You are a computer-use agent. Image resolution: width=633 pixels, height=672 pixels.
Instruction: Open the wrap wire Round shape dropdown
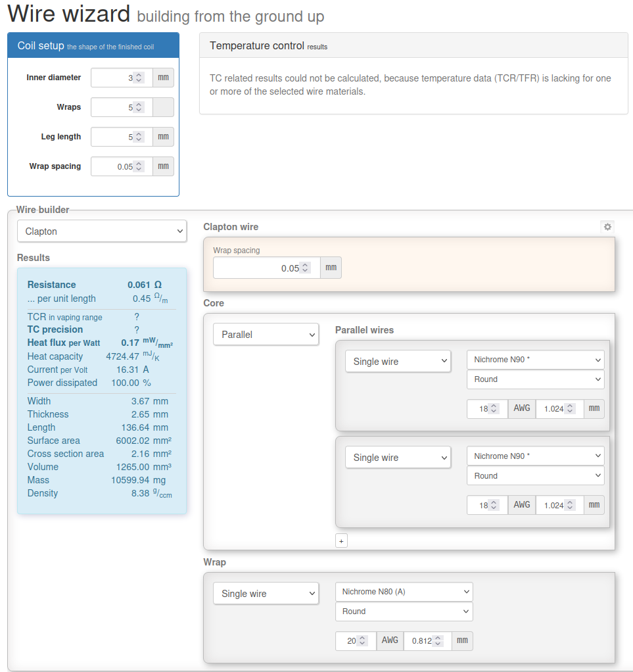(404, 612)
